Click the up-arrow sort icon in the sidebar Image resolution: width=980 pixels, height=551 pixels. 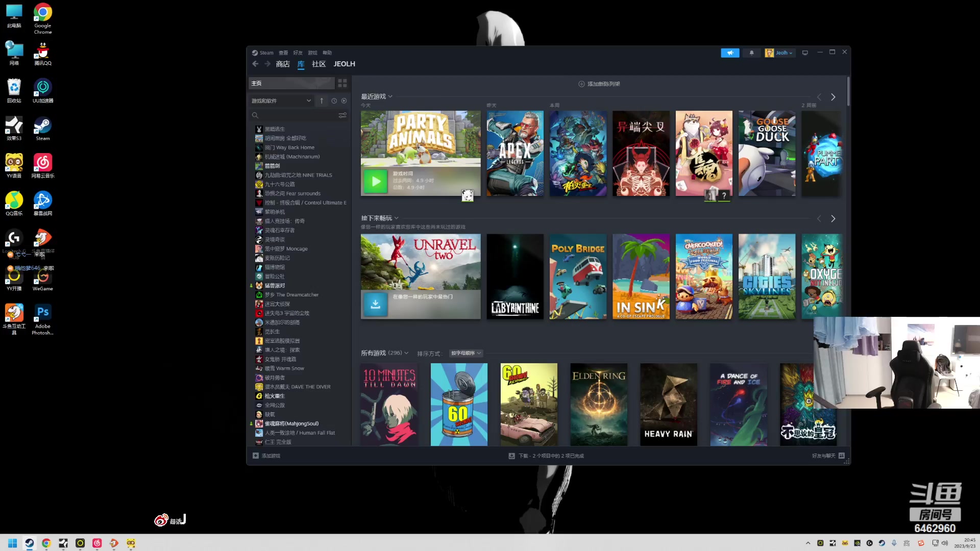tap(322, 101)
